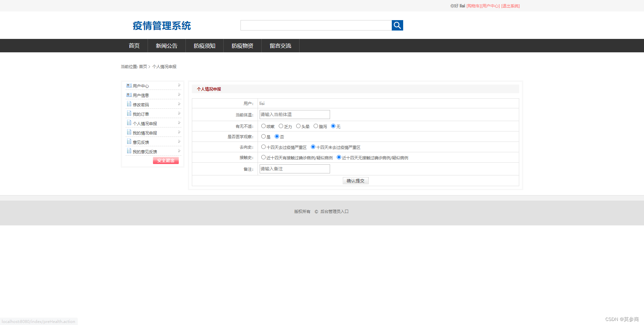Click the 疫情管理系统 site logo
The image size is (644, 325).
162,26
